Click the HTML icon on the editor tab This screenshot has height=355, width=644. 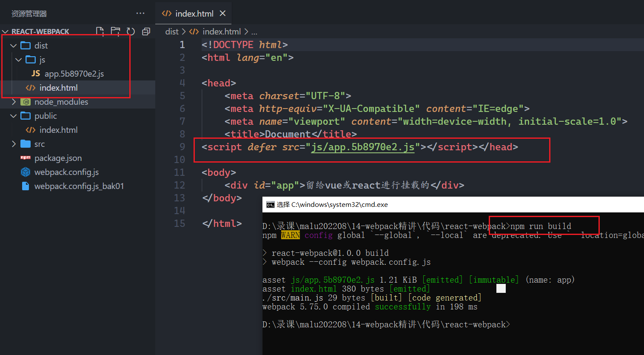(x=166, y=13)
